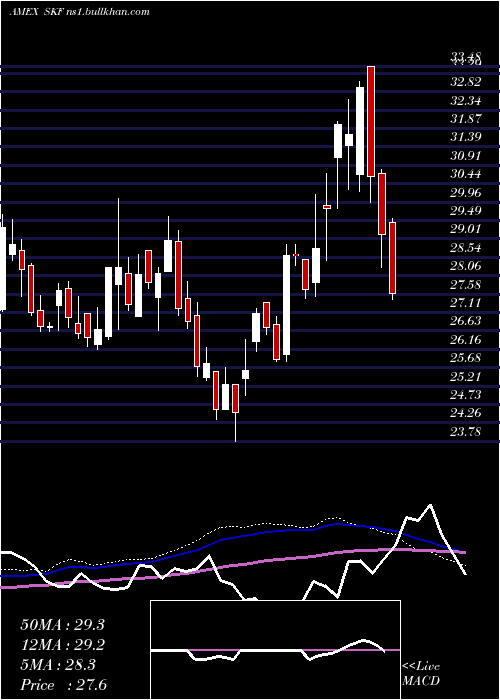Click the 'Price : 27.6' readout
The height and width of the screenshot is (700, 500).
(x=63, y=685)
